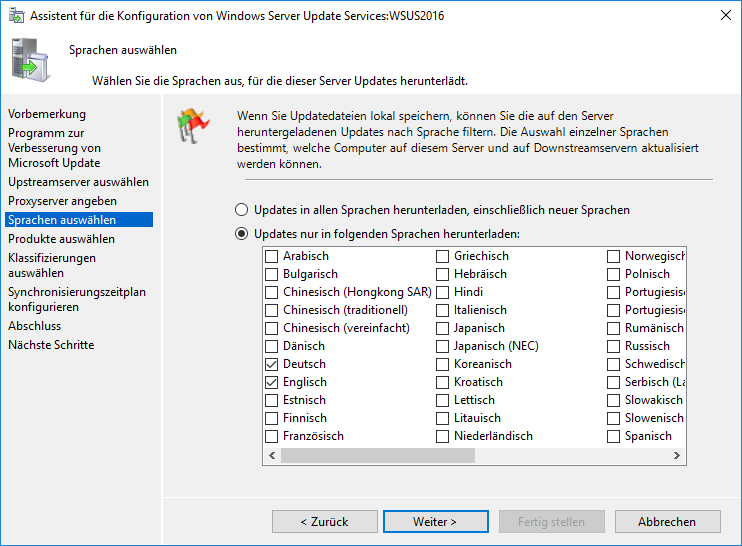Image resolution: width=742 pixels, height=546 pixels.
Task: Uncheck the Englisch language checkbox
Action: coord(272,382)
